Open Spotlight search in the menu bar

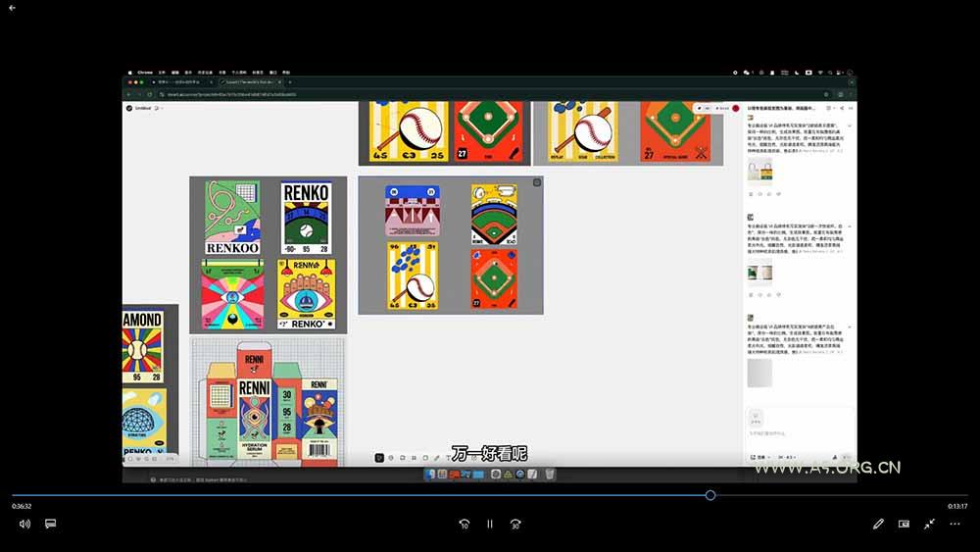[831, 73]
